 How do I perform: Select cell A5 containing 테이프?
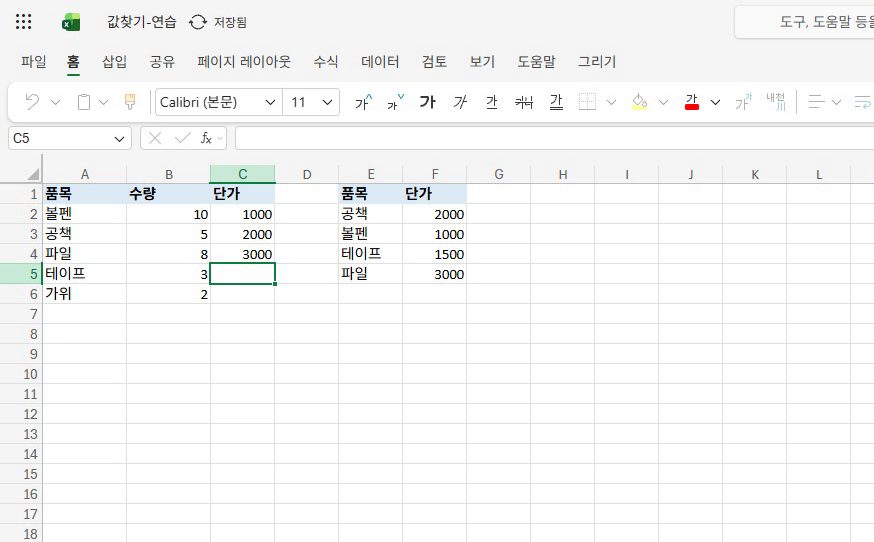point(85,274)
